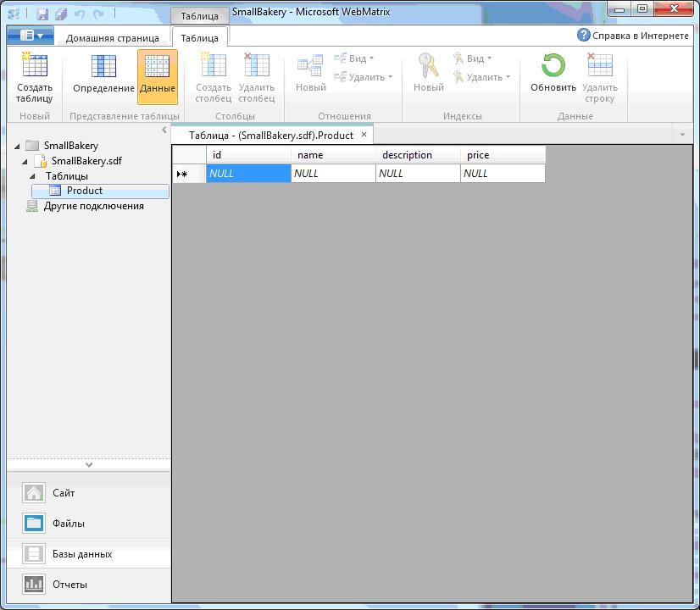This screenshot has width=700, height=610.
Task: Click the NULL cell under name
Action: pos(334,173)
